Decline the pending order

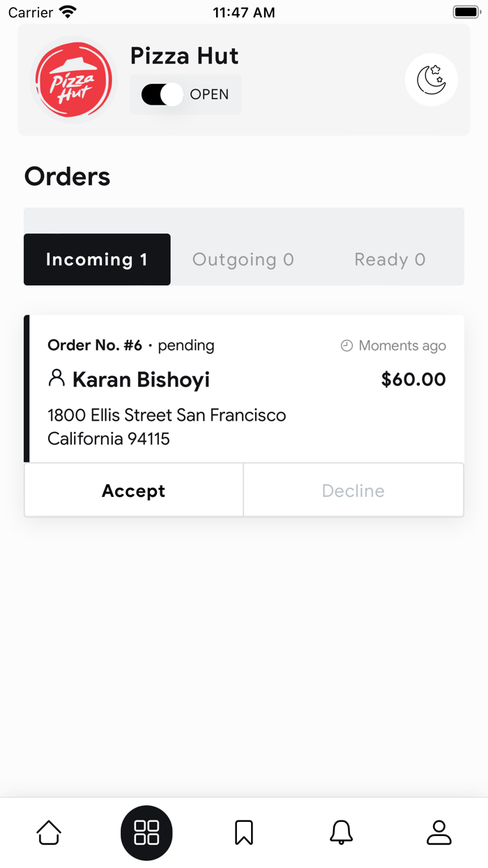[x=353, y=491]
